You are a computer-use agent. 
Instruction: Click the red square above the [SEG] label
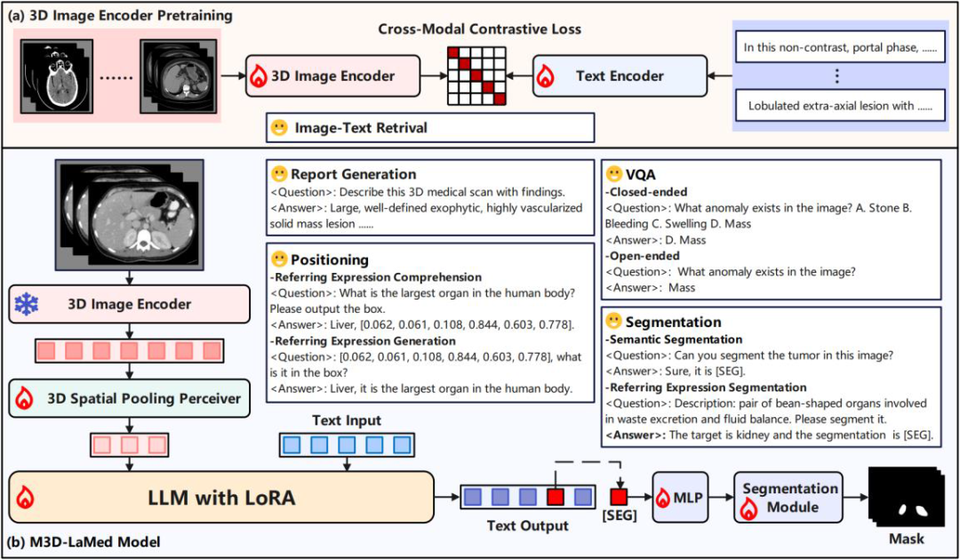(x=620, y=496)
